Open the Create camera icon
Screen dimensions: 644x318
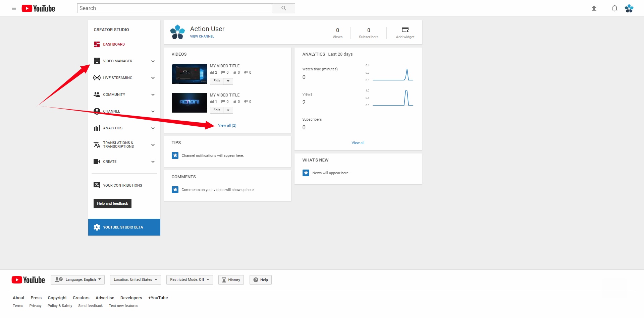click(97, 162)
